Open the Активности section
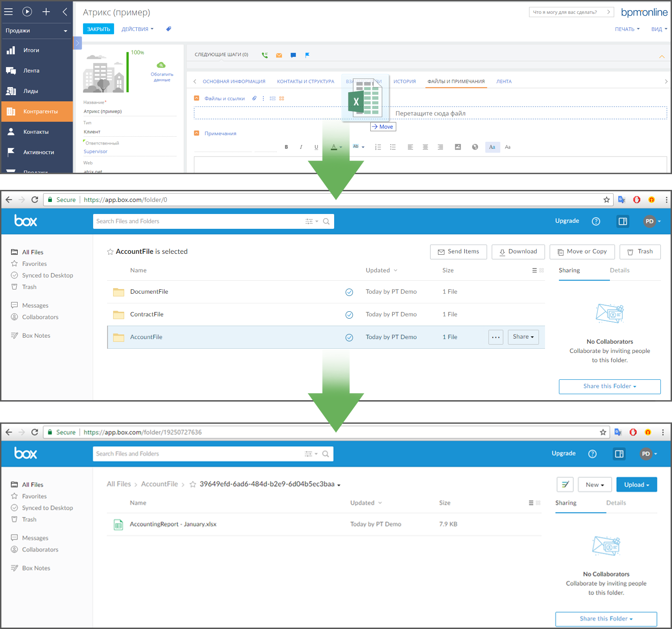This screenshot has width=672, height=629. [37, 152]
